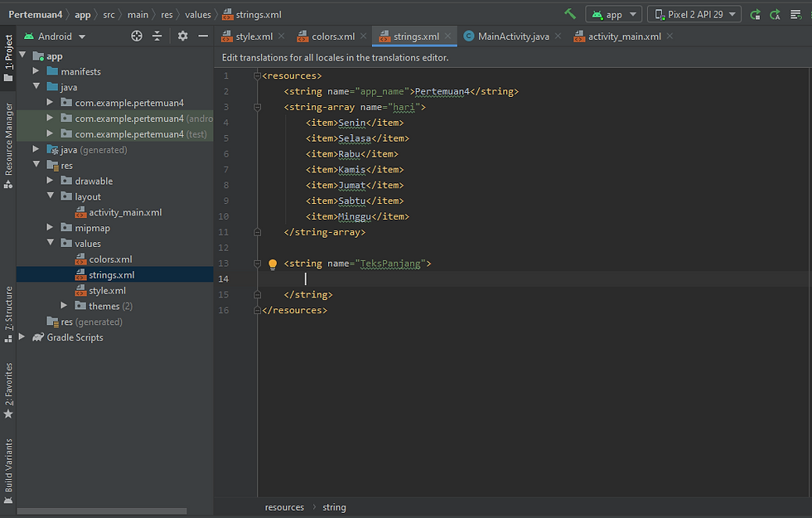Image resolution: width=812 pixels, height=518 pixels.
Task: Click the 'values' breadcrumb in navigation bar
Action: pyautogui.click(x=198, y=15)
